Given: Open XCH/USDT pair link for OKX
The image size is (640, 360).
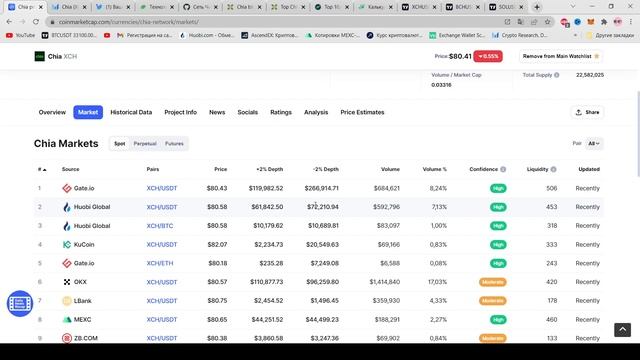Looking at the screenshot, I should (162, 282).
